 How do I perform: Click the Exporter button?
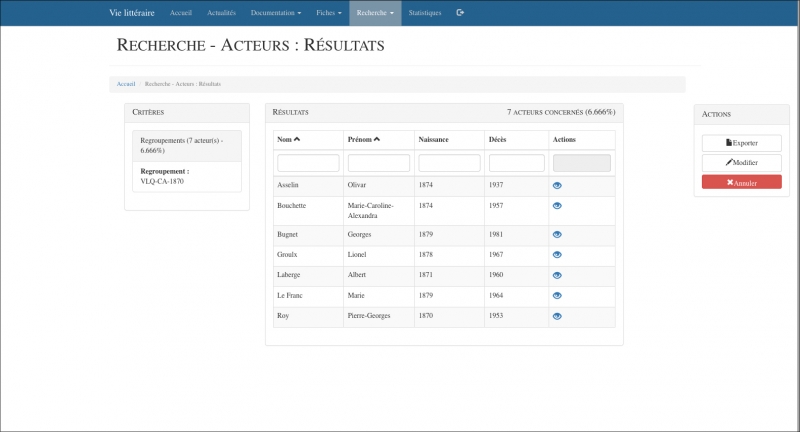click(x=741, y=143)
